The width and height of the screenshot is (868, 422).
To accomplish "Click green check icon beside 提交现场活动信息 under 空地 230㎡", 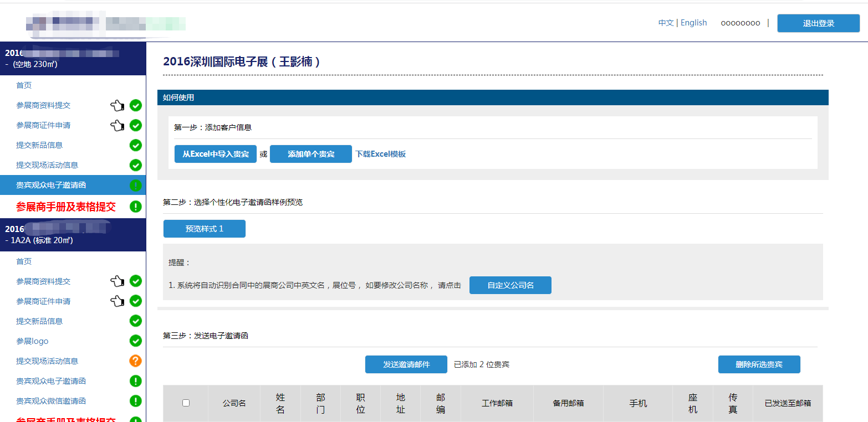I will click(136, 165).
